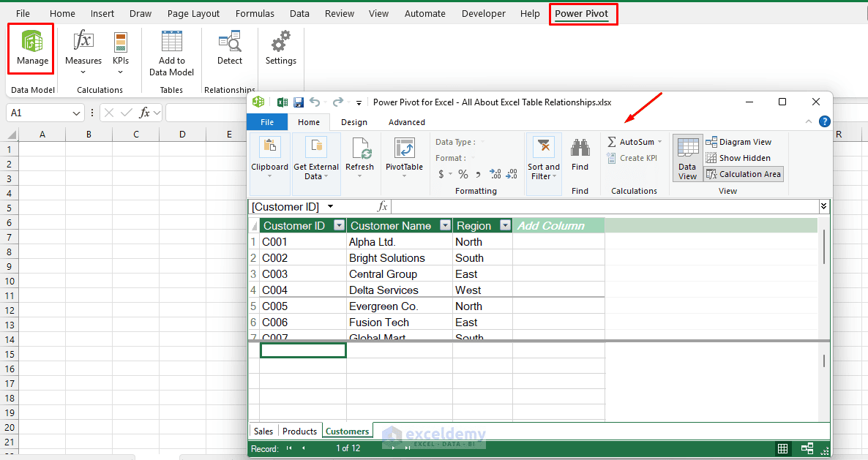This screenshot has width=868, height=460.
Task: Open the Sales table tab
Action: pos(263,431)
